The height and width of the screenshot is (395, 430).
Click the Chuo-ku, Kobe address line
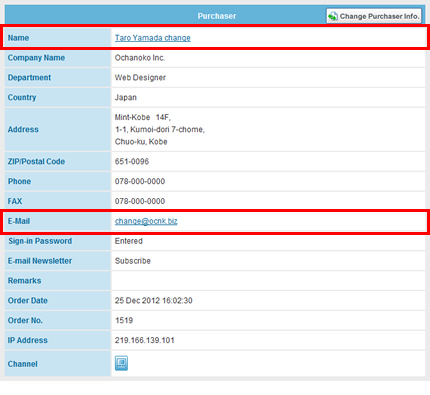[141, 142]
